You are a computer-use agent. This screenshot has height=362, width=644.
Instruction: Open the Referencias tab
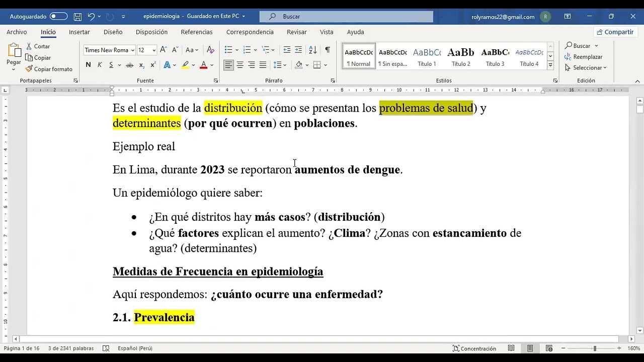(197, 32)
